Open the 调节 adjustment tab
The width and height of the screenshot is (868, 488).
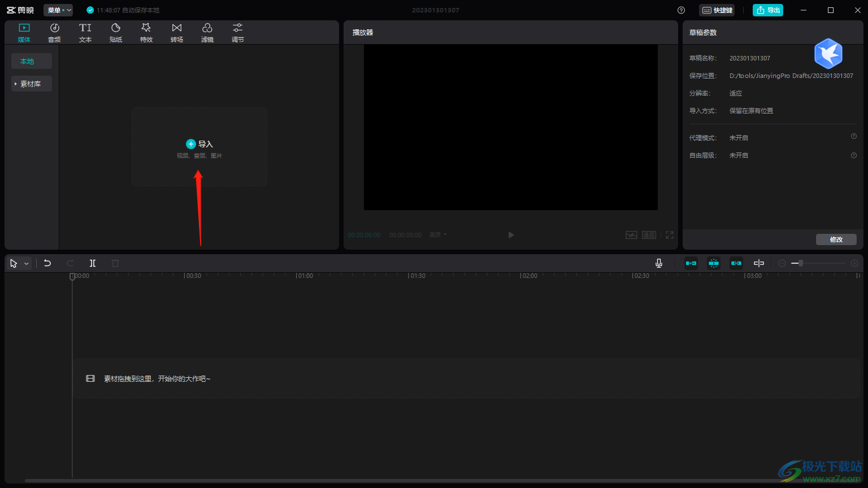(238, 33)
